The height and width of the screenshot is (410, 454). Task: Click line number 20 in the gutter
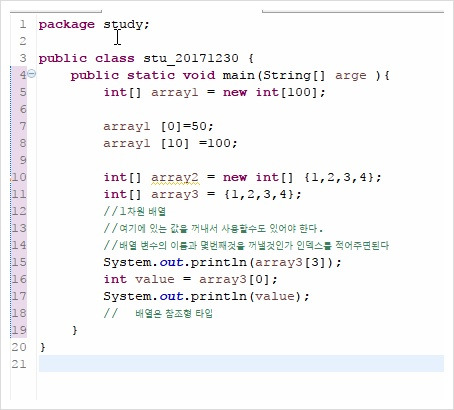click(x=19, y=347)
